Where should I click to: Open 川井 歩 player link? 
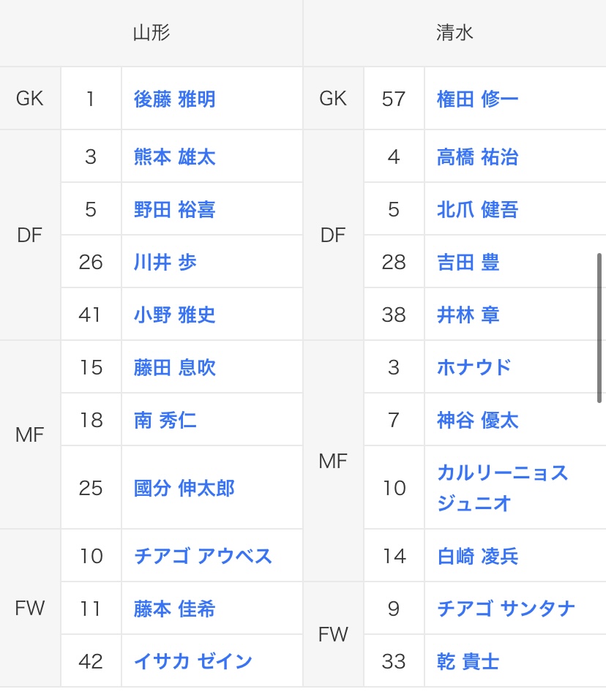click(165, 263)
